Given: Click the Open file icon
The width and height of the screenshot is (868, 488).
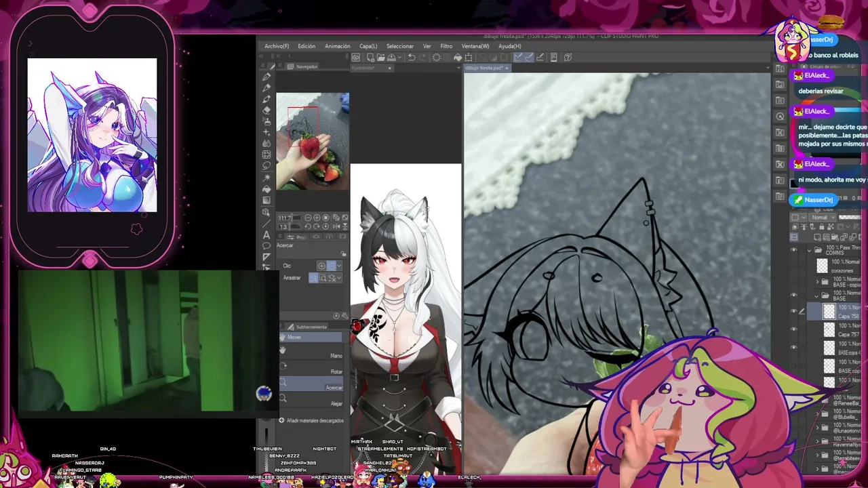Looking at the screenshot, I should (x=381, y=58).
